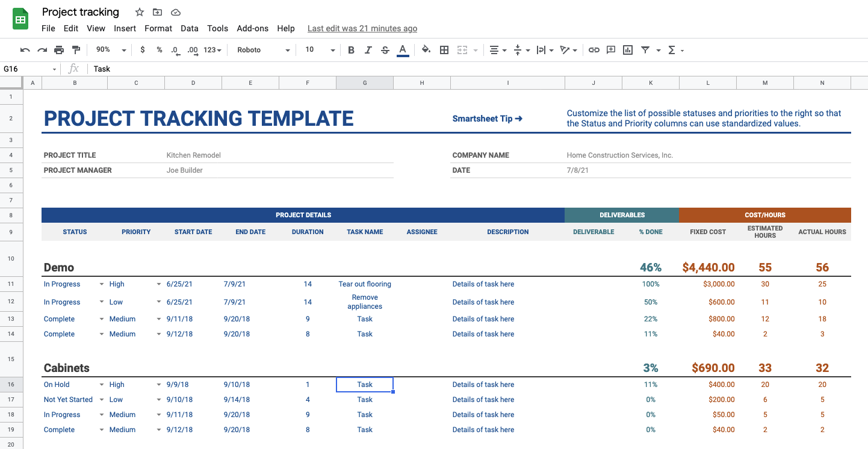The width and height of the screenshot is (868, 449).
Task: Open the File menu
Action: 48,28
